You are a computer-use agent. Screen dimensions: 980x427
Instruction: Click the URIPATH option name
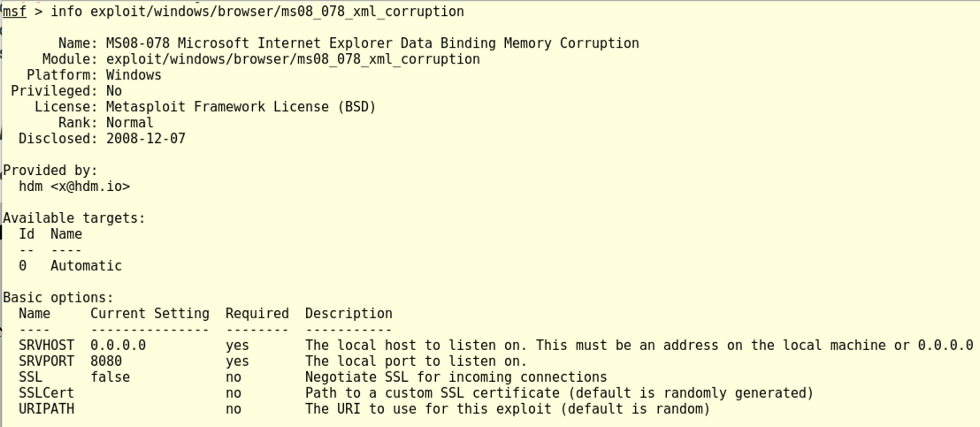(x=47, y=409)
